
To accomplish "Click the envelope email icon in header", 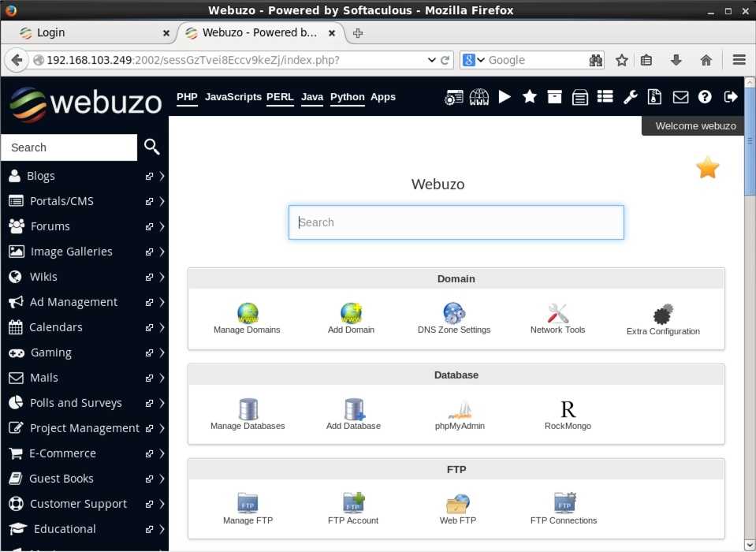I will (x=680, y=96).
